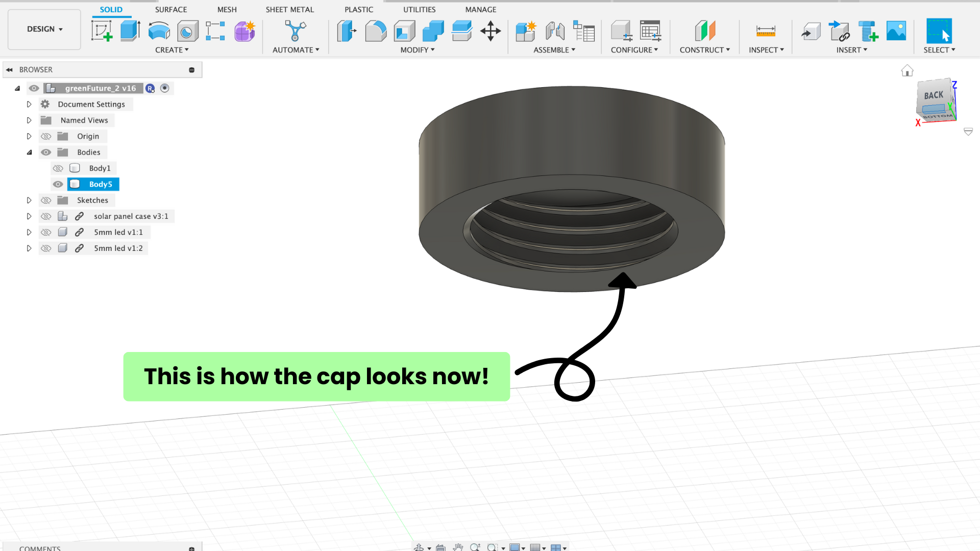Open the DESIGN workspace dropdown

point(44,29)
